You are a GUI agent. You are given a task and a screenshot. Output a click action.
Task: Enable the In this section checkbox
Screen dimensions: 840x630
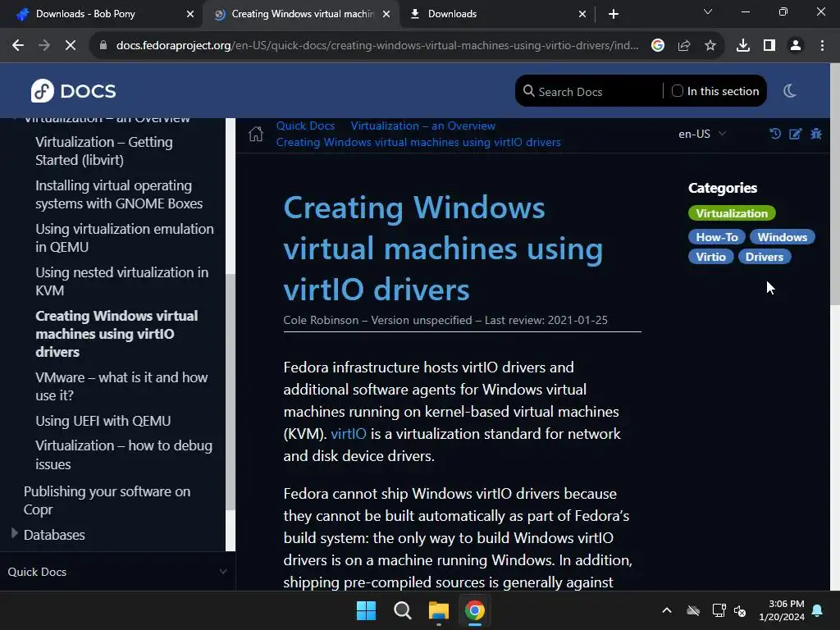[x=678, y=91]
